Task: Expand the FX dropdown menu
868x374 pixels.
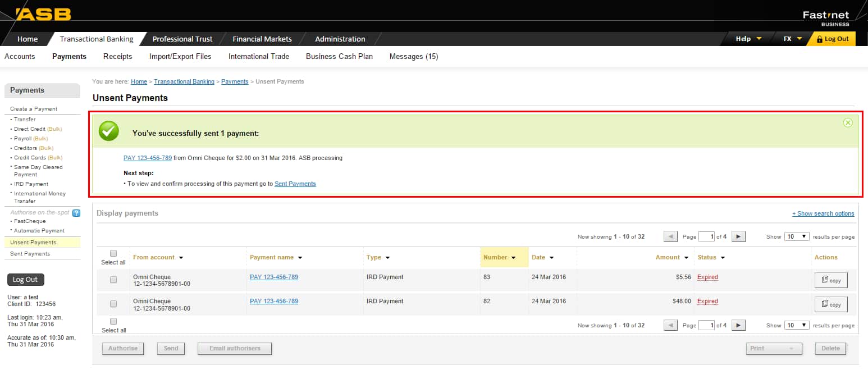Action: point(792,39)
